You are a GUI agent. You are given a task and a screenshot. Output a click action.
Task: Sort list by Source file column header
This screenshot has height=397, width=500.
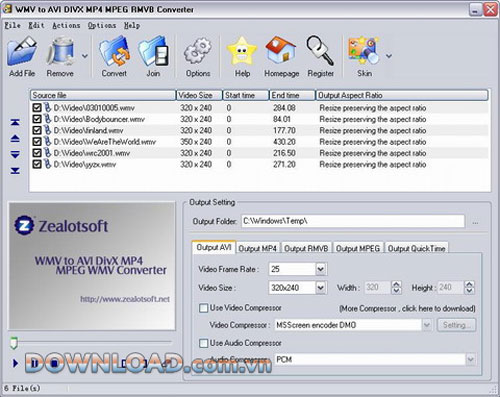[103, 95]
